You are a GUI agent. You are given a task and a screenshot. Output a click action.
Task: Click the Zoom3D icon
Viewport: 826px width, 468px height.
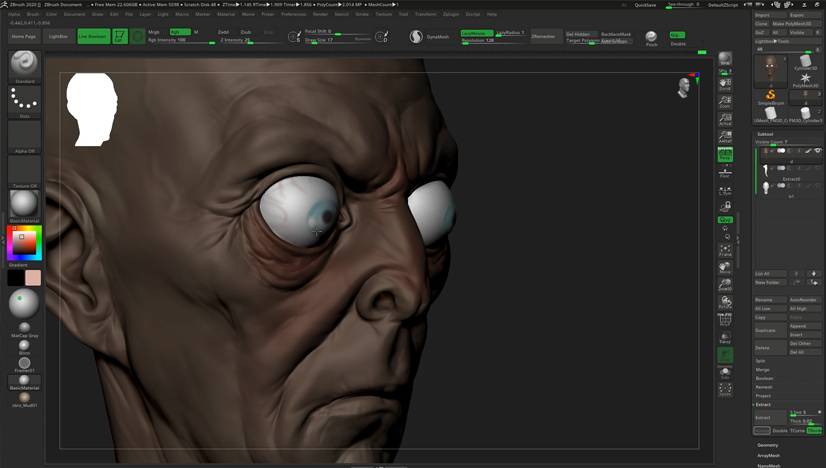[x=725, y=284]
